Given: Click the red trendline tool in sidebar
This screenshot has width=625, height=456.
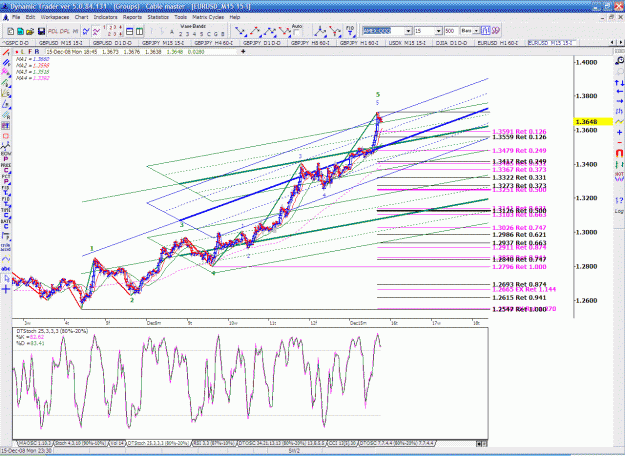Looking at the screenshot, I should (6, 53).
